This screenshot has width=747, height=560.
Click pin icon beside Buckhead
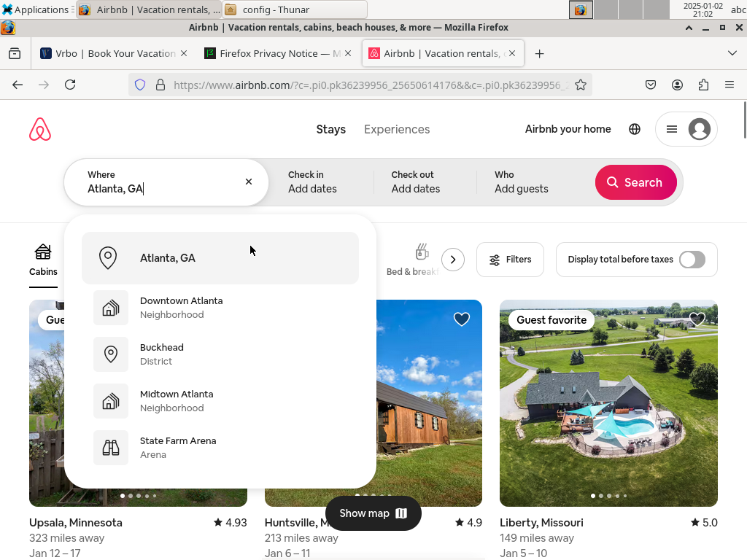point(111,354)
